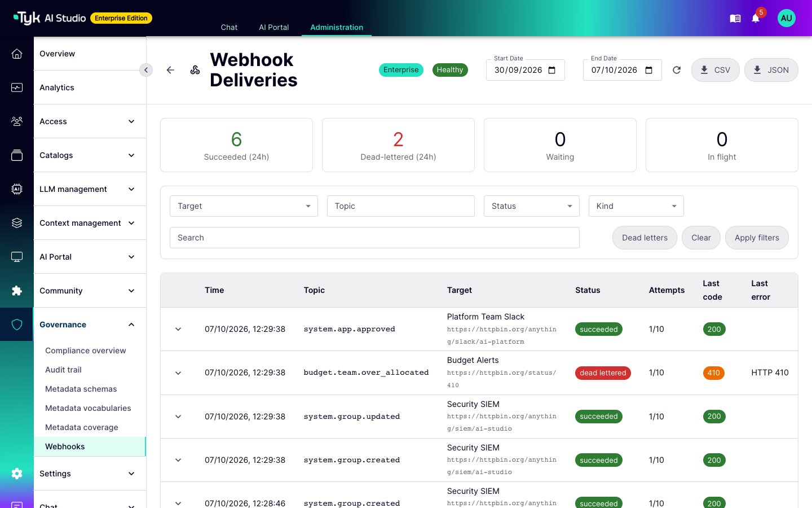Open the Context management layers icon

pyautogui.click(x=17, y=223)
